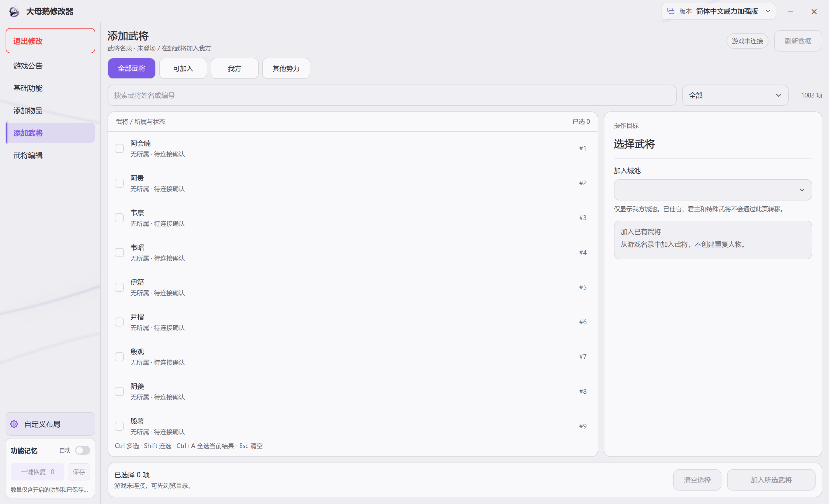829x504 pixels.
Task: Click the 退出修改 button
Action: (50, 41)
